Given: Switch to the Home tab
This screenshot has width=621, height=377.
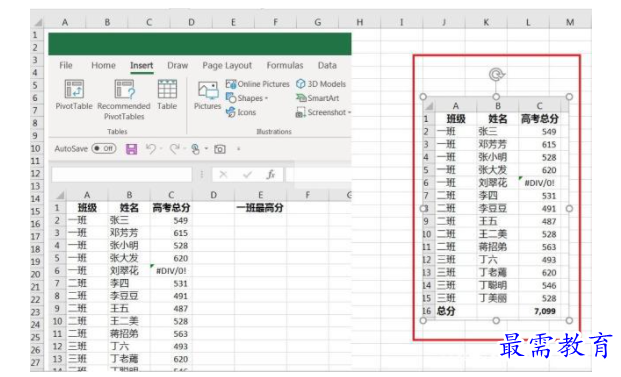Looking at the screenshot, I should pos(103,65).
